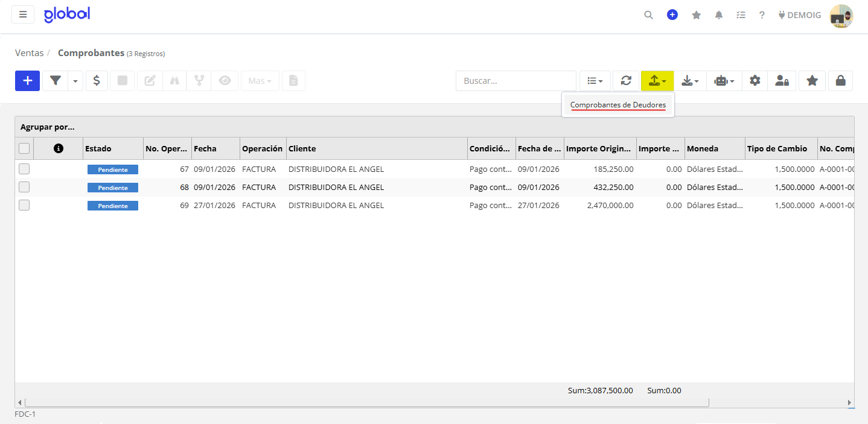Open the robot automation dropdown menu
868x424 pixels.
[x=724, y=81]
